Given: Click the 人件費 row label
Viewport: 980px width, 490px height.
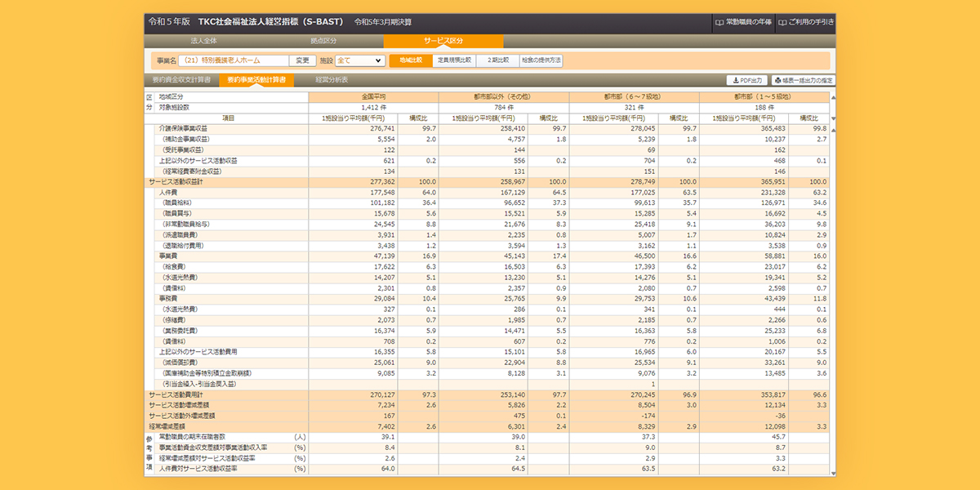Looking at the screenshot, I should click(x=167, y=193).
